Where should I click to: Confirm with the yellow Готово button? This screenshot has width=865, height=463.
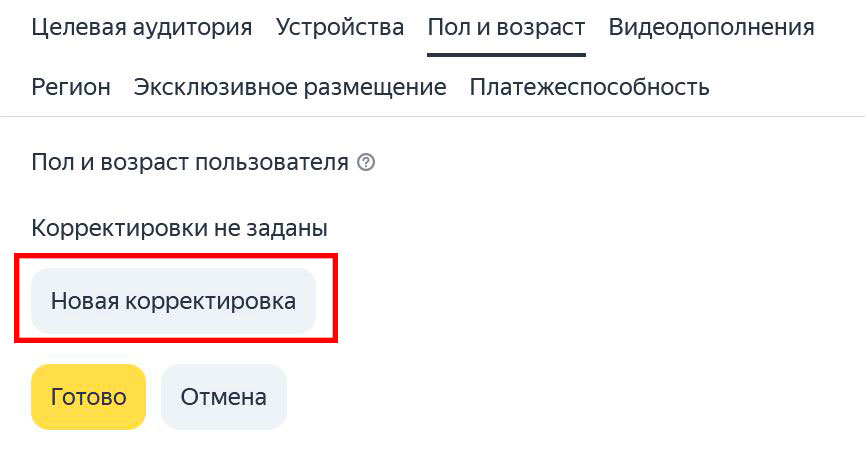tap(88, 397)
